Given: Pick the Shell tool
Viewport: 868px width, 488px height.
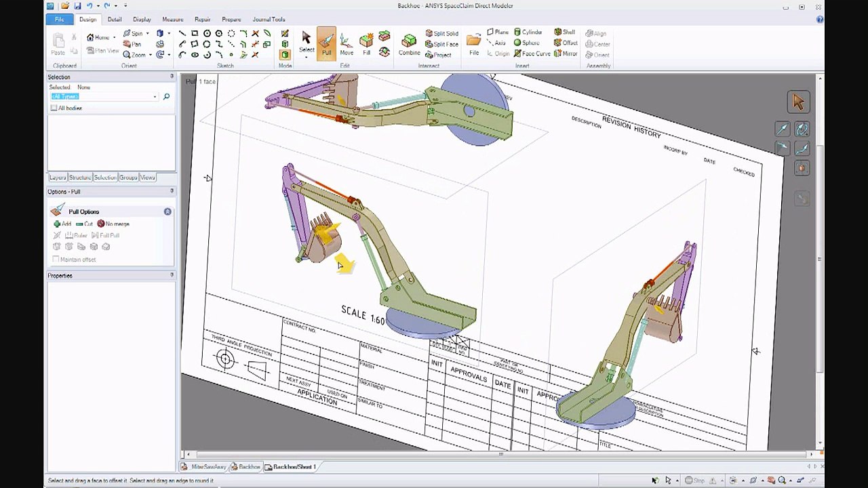Looking at the screenshot, I should pos(564,32).
